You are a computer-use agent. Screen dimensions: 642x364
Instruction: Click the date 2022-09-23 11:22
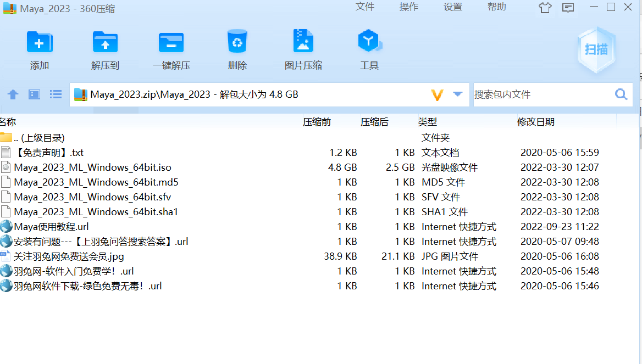point(560,227)
